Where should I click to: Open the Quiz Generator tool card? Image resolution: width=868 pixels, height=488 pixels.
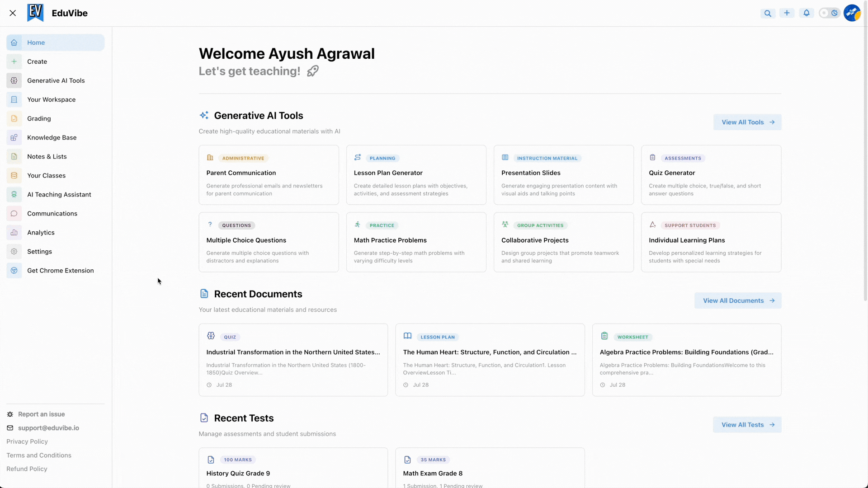point(711,175)
